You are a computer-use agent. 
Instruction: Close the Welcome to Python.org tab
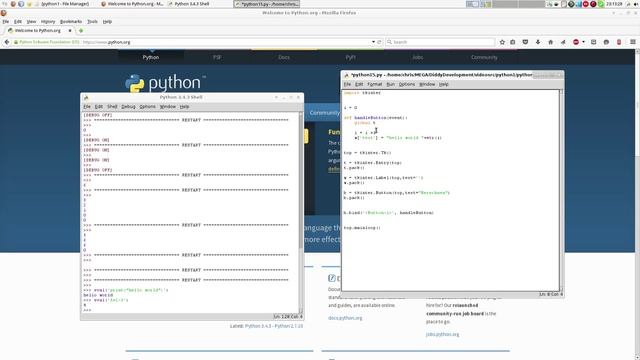click(70, 31)
